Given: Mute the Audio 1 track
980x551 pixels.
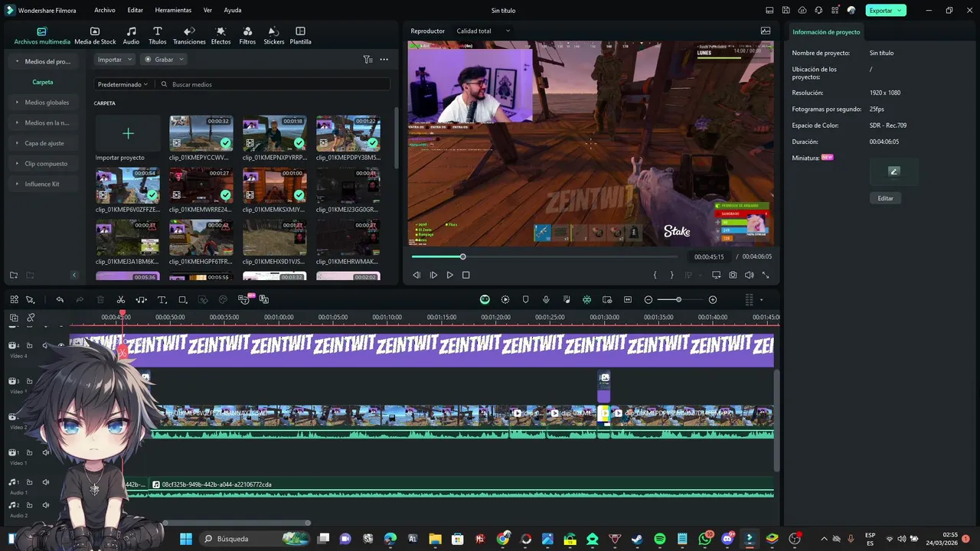Looking at the screenshot, I should 46,482.
